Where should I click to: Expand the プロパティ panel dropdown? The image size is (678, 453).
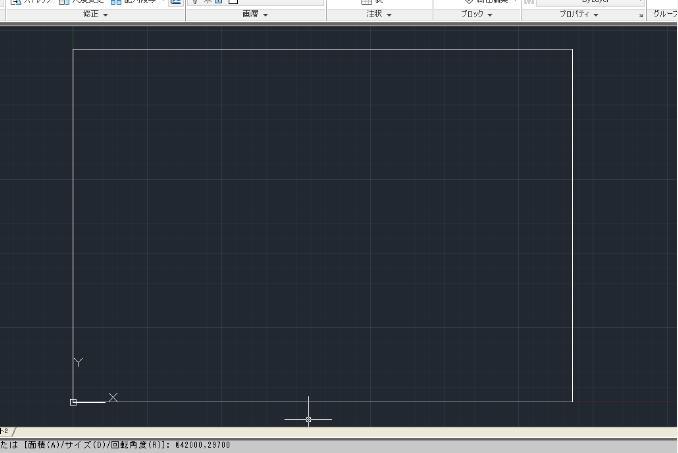click(x=579, y=14)
